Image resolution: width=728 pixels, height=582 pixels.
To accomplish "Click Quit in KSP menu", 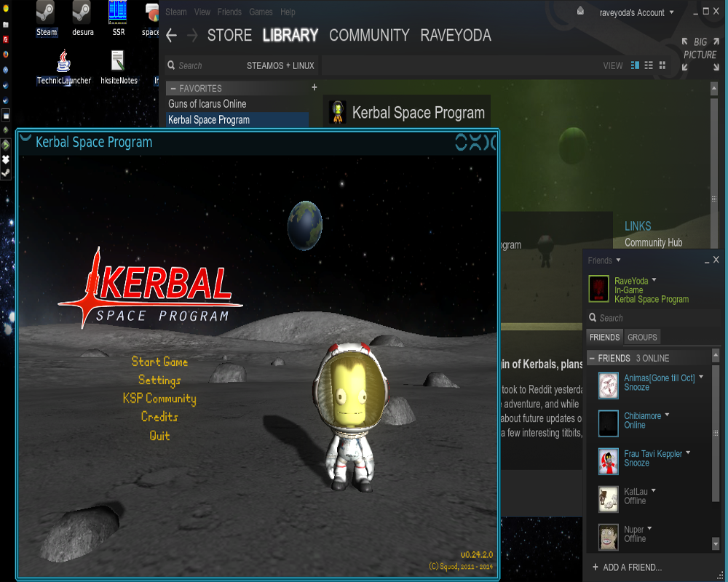I will [159, 435].
